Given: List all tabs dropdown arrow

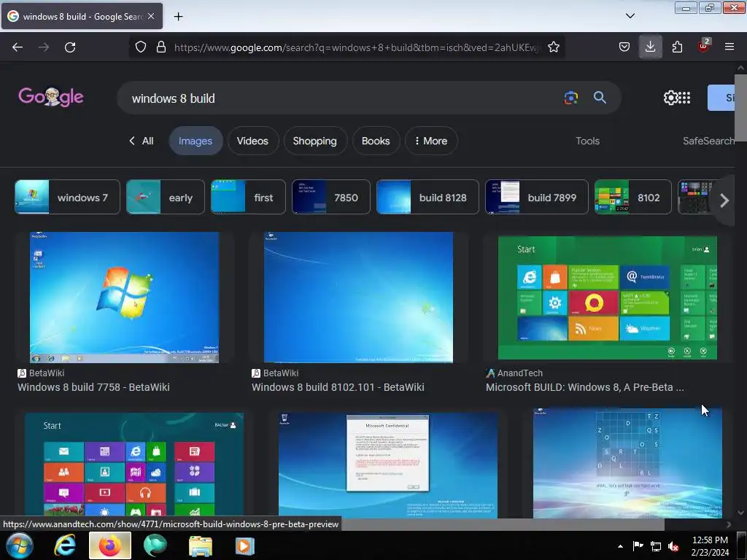Looking at the screenshot, I should (630, 16).
